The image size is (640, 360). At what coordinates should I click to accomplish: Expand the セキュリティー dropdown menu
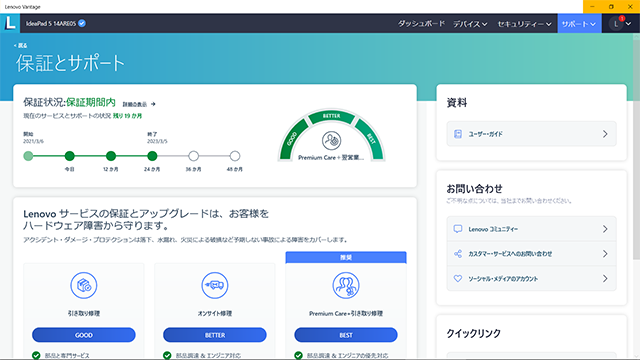[x=524, y=24]
